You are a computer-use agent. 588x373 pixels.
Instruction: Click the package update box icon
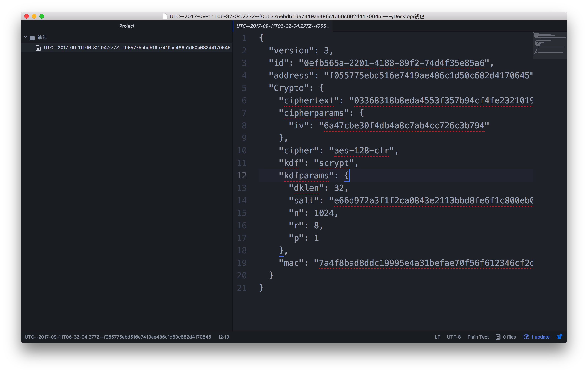526,337
